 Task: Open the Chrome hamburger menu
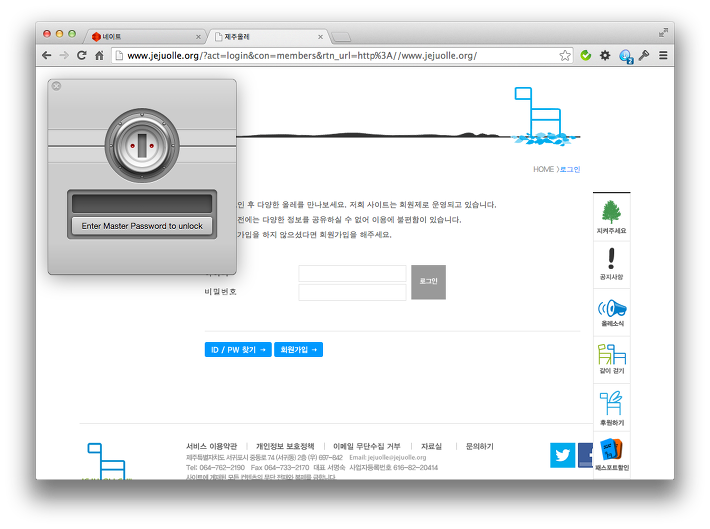(x=663, y=55)
